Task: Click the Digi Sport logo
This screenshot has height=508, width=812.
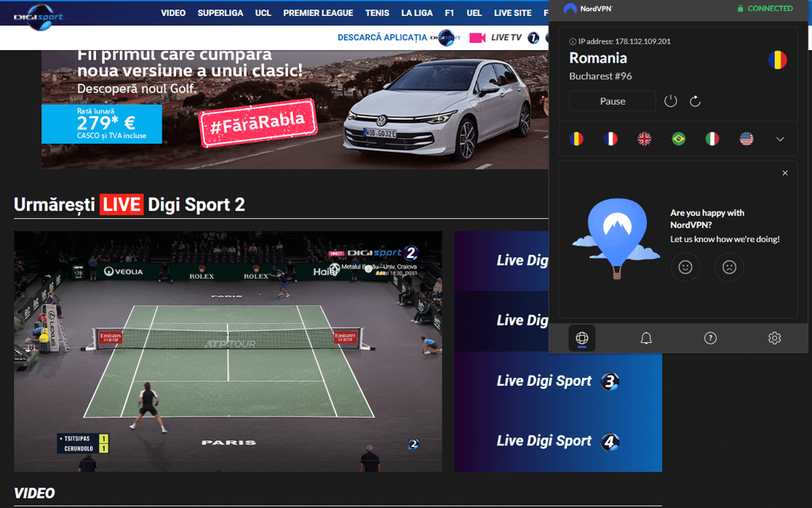Action: pyautogui.click(x=38, y=17)
